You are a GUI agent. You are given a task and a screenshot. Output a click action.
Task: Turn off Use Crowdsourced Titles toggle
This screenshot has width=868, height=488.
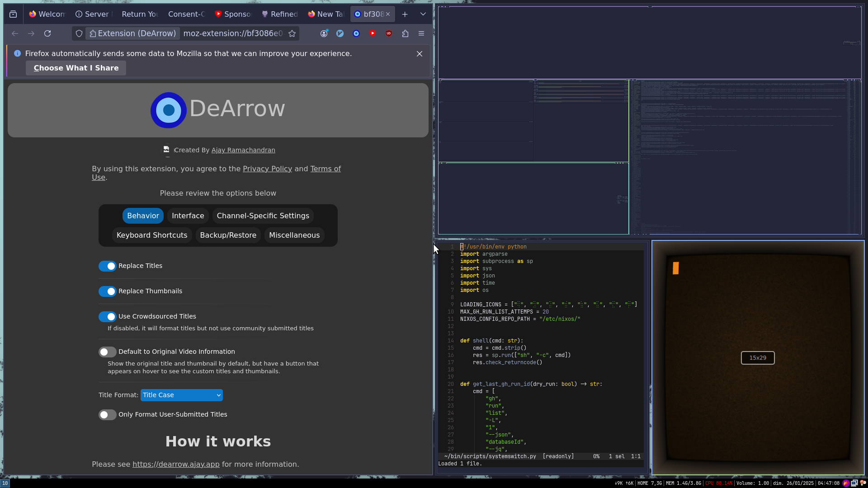coord(108,317)
